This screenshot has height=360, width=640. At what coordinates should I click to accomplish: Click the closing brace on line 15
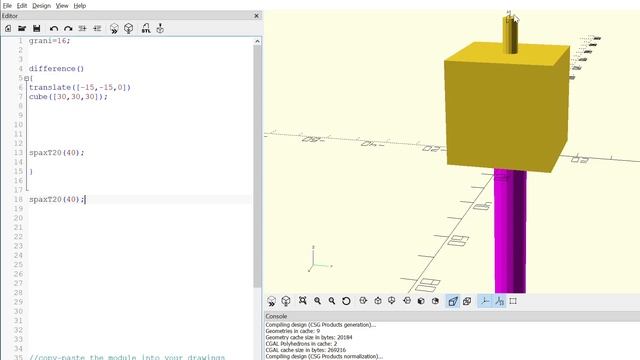(x=31, y=171)
